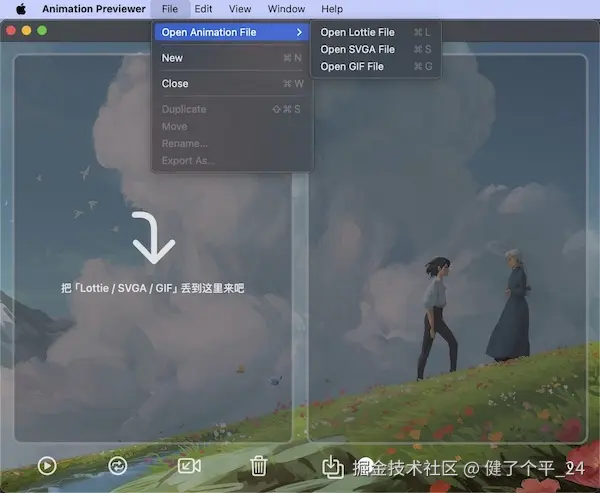This screenshot has width=600, height=493.
Task: Click the Lottie / SVGA / GIF drop hint text
Action: click(x=153, y=288)
